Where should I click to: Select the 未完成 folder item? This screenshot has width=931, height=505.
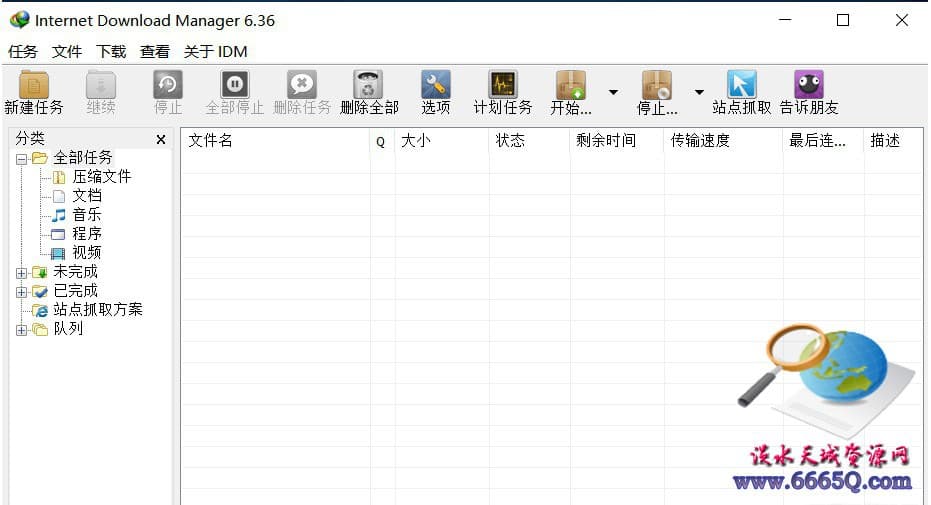tap(75, 272)
